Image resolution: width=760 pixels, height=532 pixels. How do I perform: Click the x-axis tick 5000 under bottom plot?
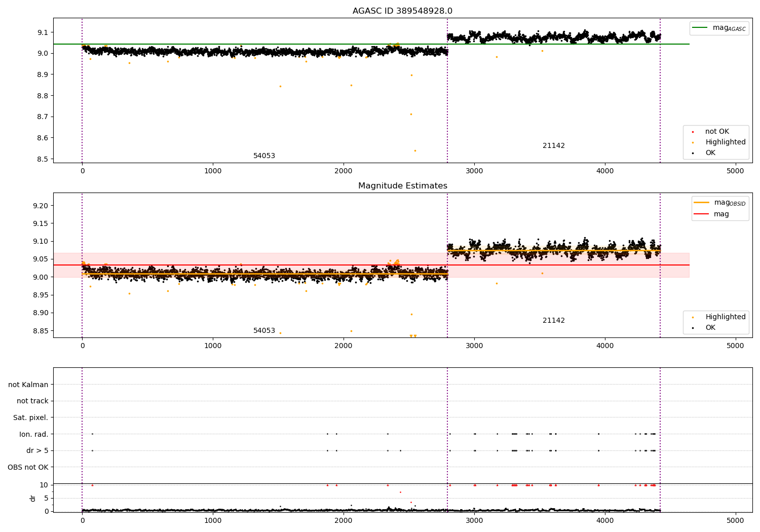pyautogui.click(x=735, y=521)
